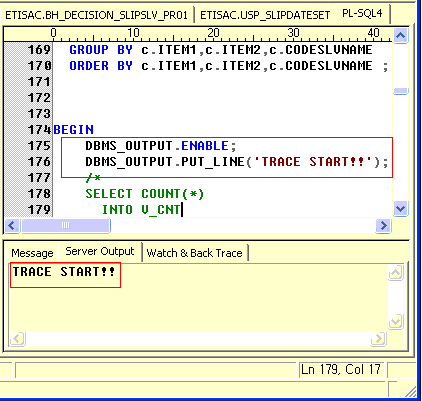Click the output pane scroll right arrow
Viewport: 422px width, 401px height.
coord(378,339)
